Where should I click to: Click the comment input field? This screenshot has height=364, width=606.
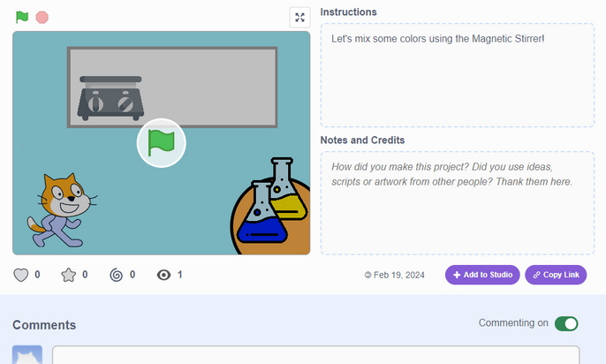[315, 355]
